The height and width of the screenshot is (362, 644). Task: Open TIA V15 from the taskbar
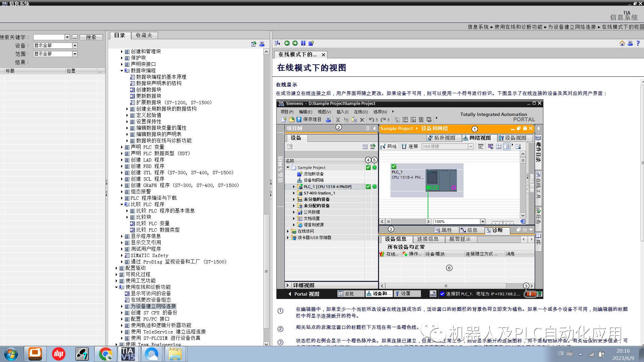[x=128, y=354]
